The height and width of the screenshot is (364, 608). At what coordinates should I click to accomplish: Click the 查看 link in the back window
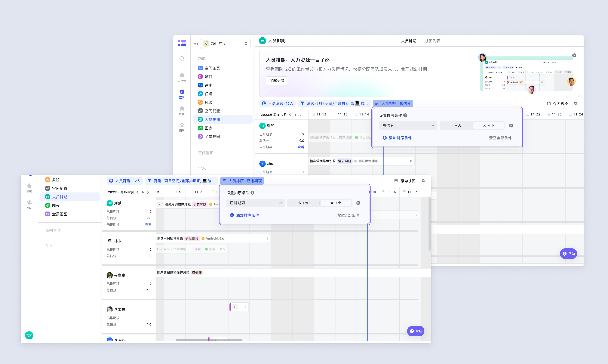[301, 147]
